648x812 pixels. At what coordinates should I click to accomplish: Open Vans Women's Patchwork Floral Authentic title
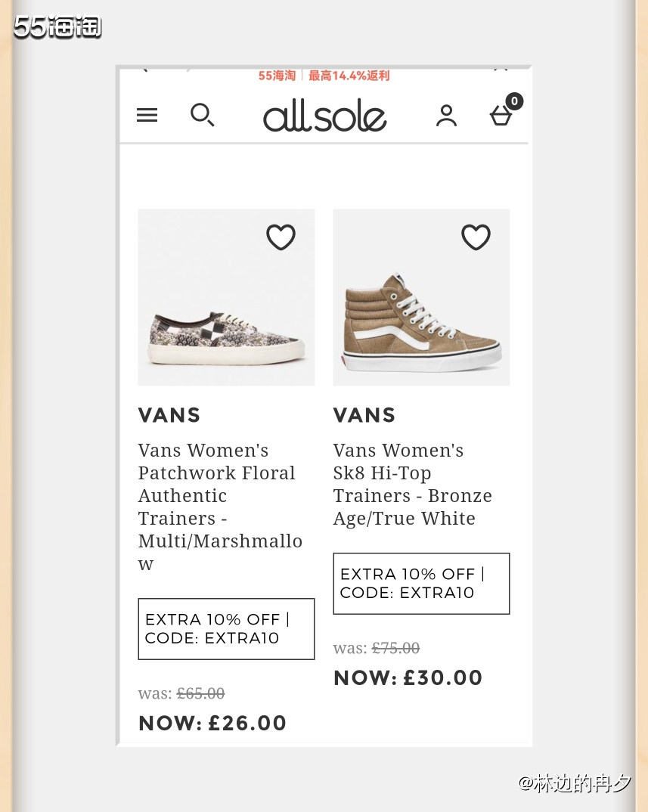[220, 507]
